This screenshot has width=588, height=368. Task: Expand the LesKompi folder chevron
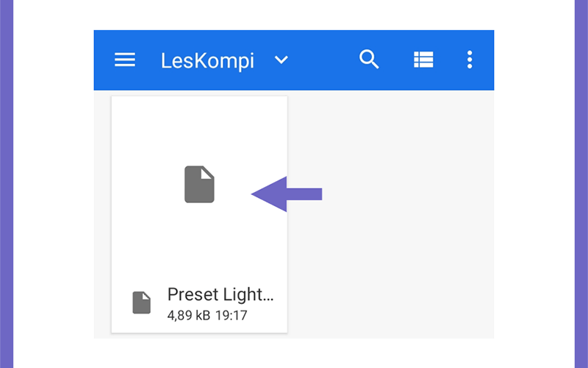(282, 60)
